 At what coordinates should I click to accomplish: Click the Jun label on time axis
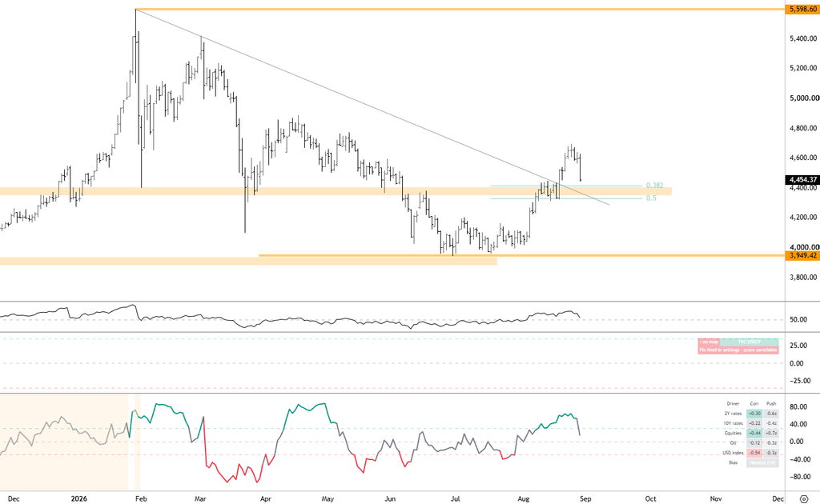click(x=390, y=498)
